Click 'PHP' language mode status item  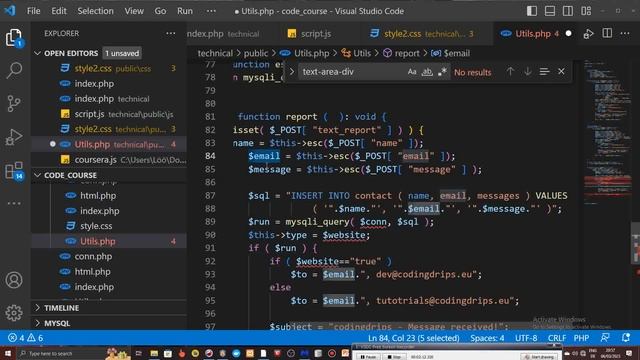click(581, 338)
